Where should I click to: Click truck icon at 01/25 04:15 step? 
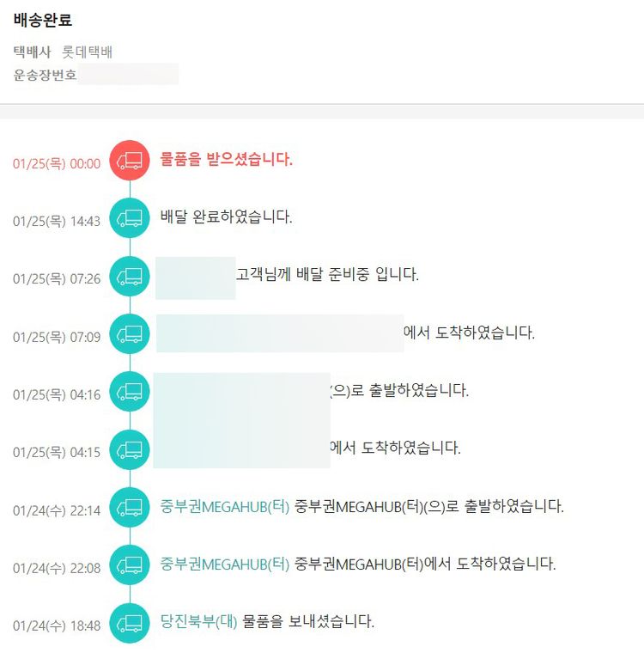[130, 449]
